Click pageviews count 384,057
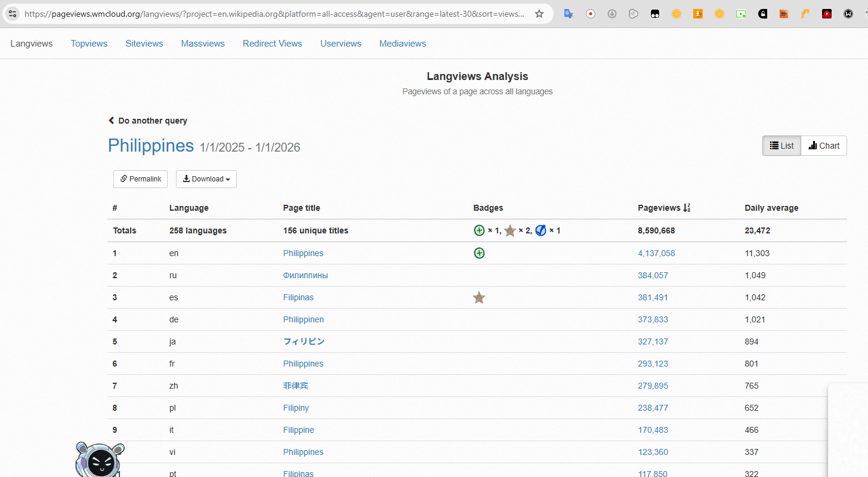Viewport: 868px width, 477px height. [653, 275]
